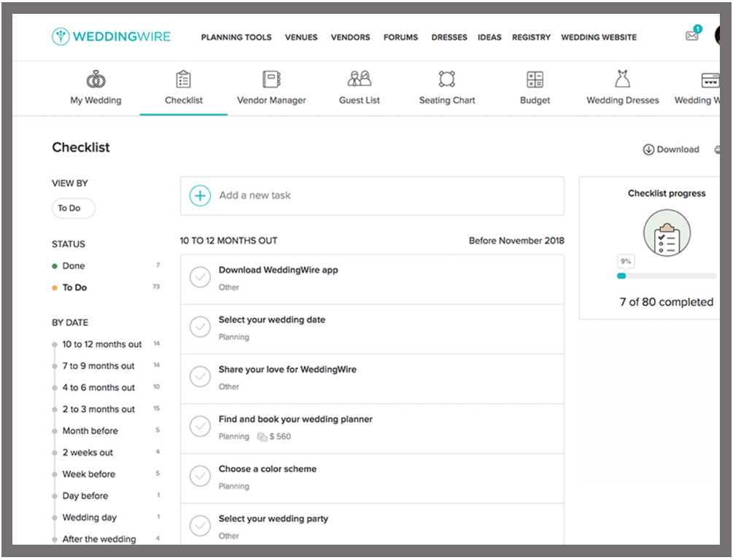Open the Share your love for WeddingWire title
Image resolution: width=733 pixels, height=560 pixels.
[287, 369]
